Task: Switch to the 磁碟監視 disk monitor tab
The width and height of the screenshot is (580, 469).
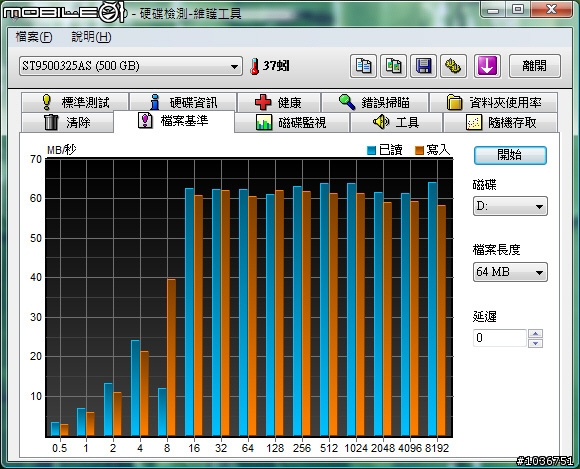Action: click(292, 122)
